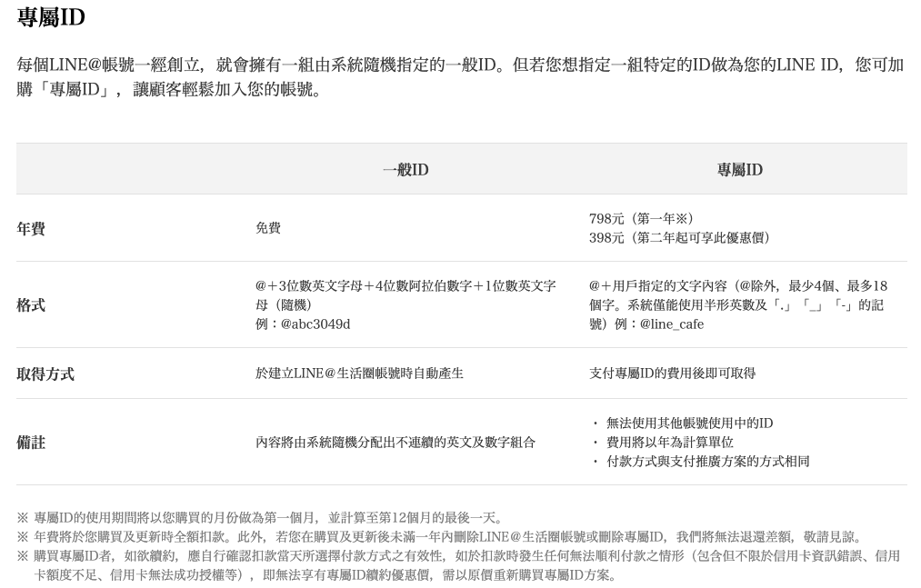
Task: Click the 格式 row label
Action: pyautogui.click(x=31, y=305)
